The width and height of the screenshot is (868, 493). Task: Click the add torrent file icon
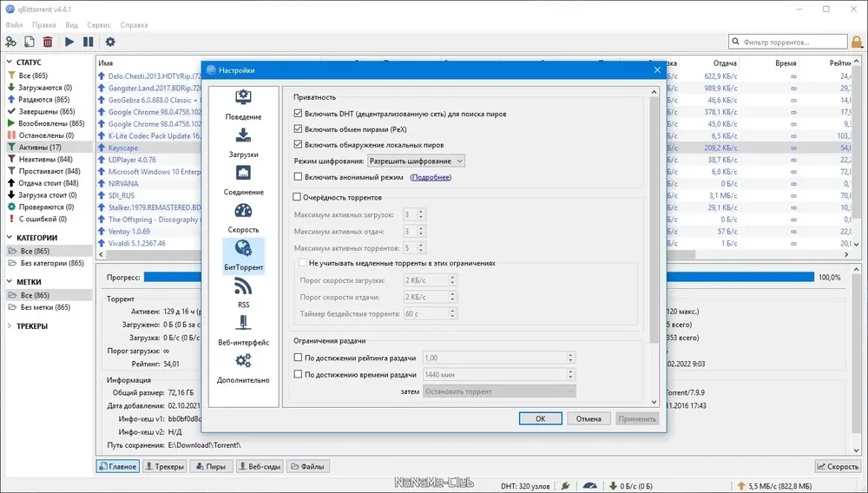click(29, 42)
